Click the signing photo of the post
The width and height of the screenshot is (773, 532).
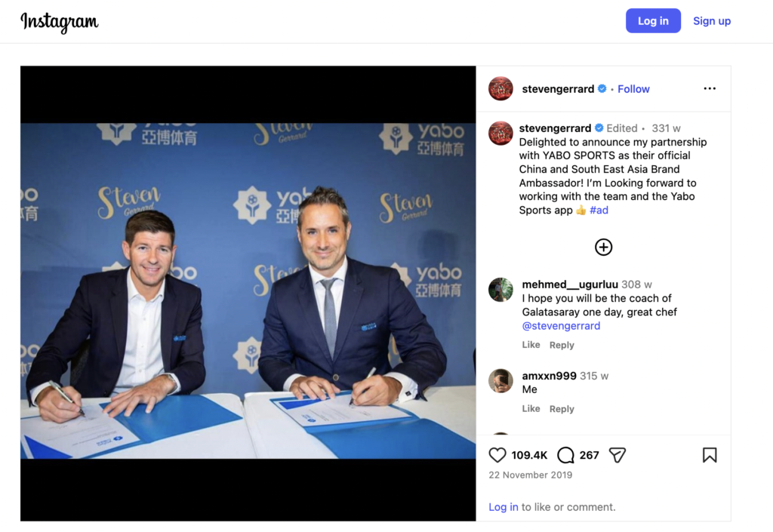tap(248, 291)
